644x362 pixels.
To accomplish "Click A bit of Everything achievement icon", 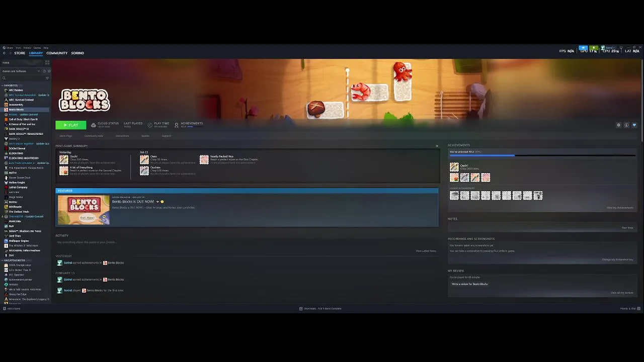I will point(64,170).
